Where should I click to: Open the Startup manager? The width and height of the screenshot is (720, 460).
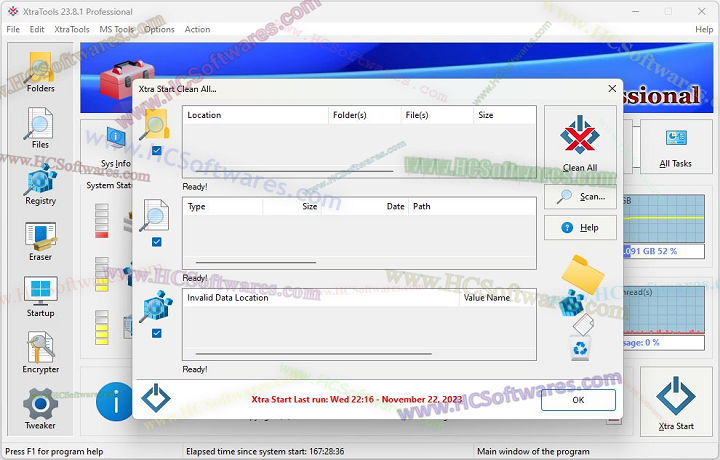(40, 297)
